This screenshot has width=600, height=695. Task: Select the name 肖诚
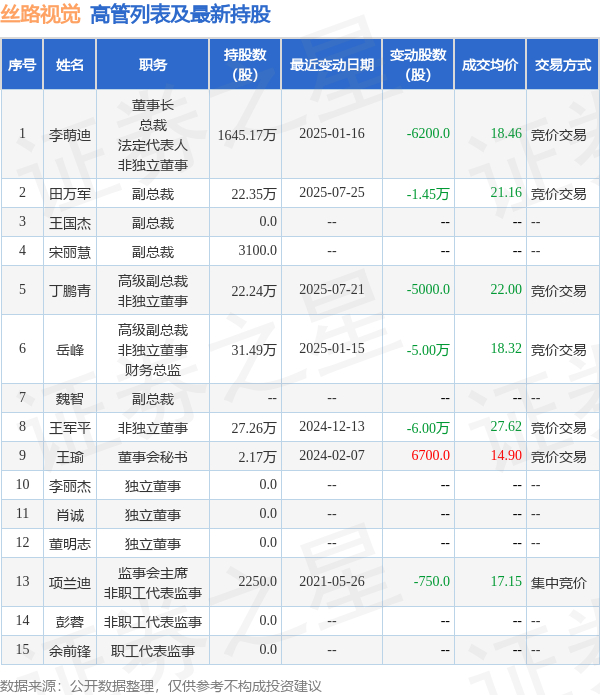pos(70,515)
